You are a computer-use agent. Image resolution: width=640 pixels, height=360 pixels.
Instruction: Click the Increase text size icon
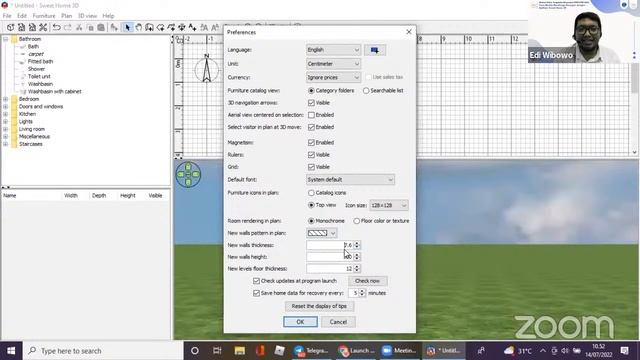pos(204,27)
